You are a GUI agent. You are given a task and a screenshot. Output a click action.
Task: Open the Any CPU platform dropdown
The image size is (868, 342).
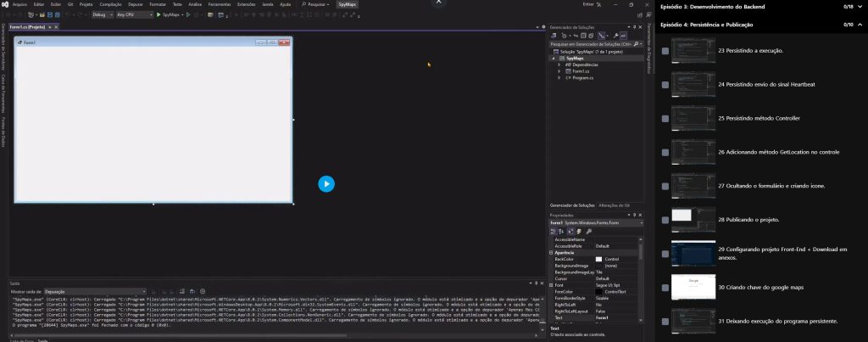[x=135, y=15]
